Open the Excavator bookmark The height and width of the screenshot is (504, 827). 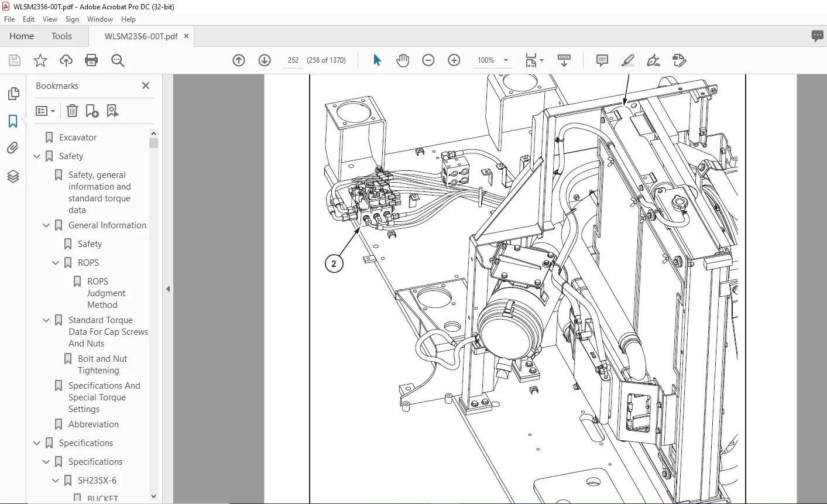(x=78, y=138)
